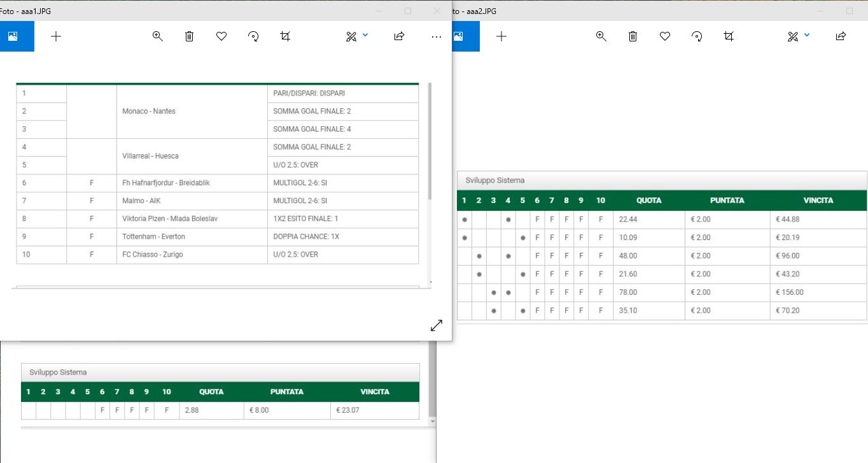Click the 22.44 quota value

(627, 219)
